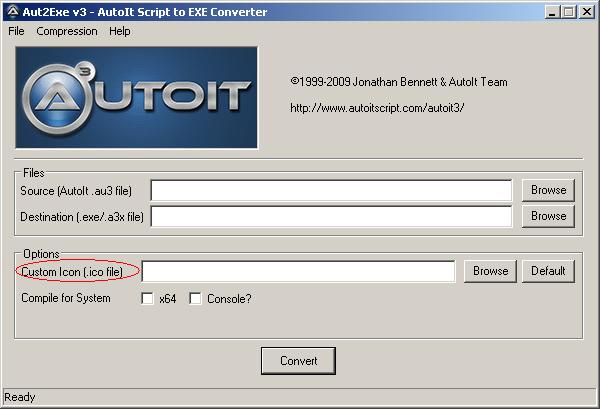Browse for the destination file
This screenshot has width=600, height=409.
(548, 216)
